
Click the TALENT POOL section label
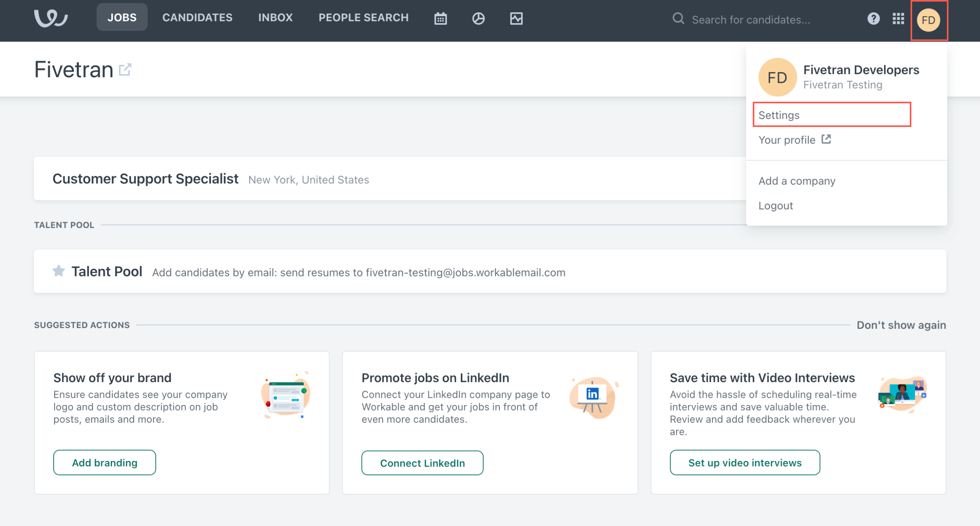64,225
